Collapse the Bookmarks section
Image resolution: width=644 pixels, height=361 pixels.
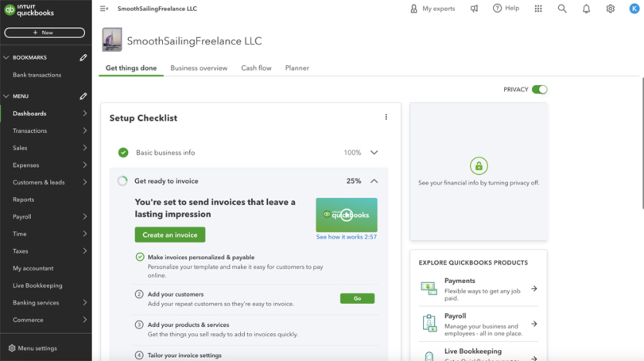pos(6,57)
